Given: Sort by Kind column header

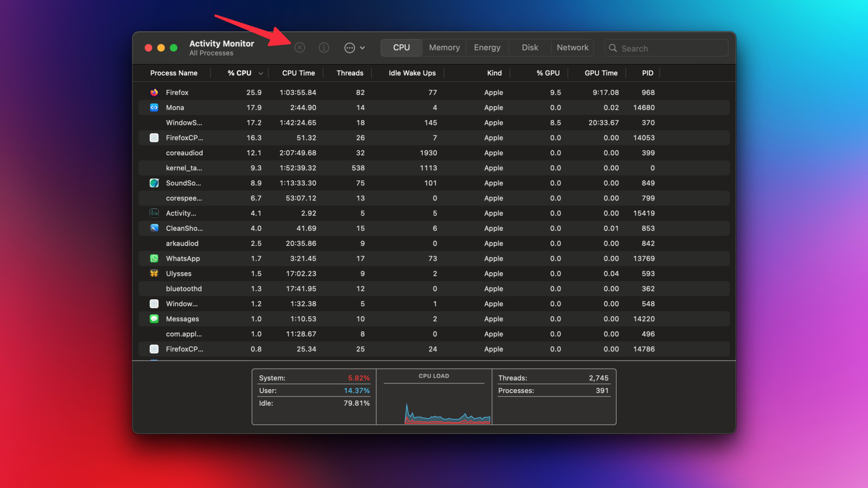Looking at the screenshot, I should [x=494, y=73].
